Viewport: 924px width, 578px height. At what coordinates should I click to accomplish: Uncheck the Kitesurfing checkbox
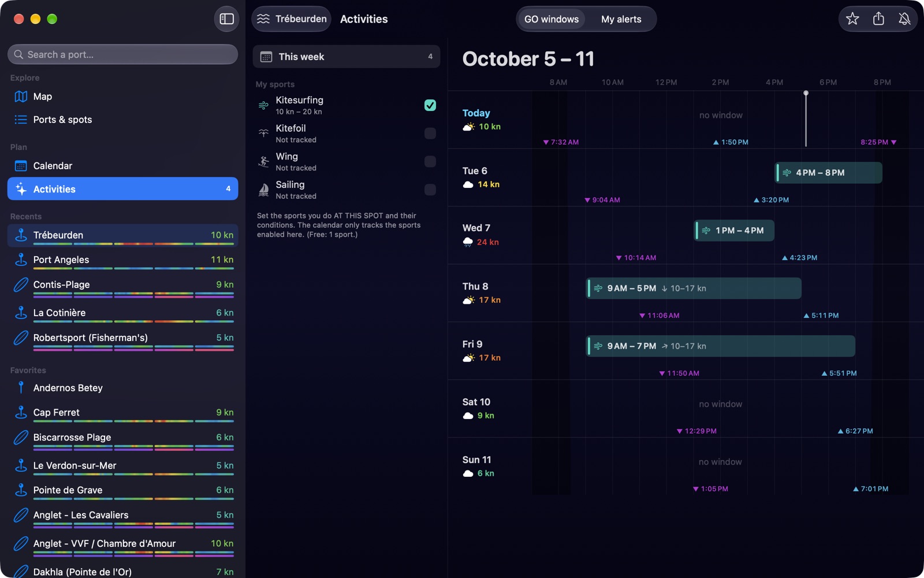[430, 105]
